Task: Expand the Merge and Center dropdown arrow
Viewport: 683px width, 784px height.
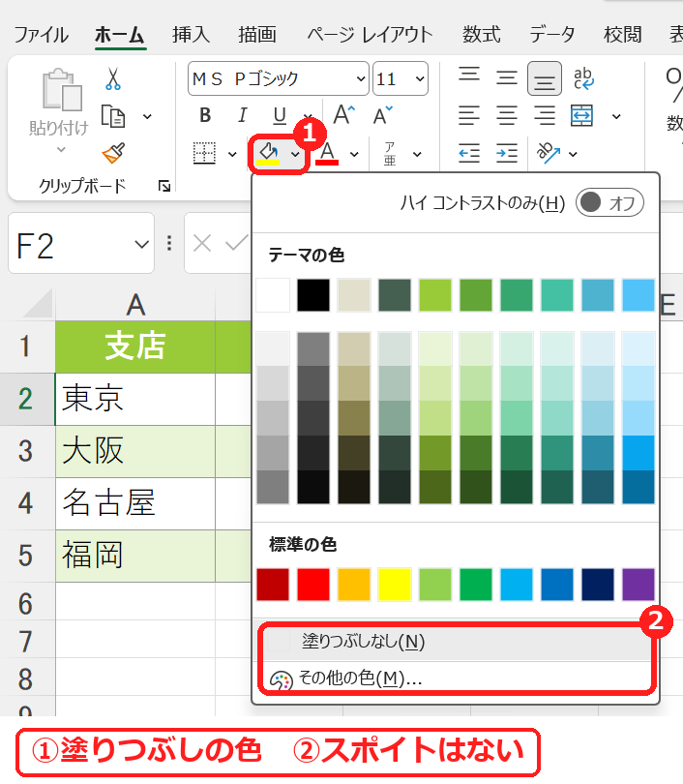Action: click(x=616, y=116)
